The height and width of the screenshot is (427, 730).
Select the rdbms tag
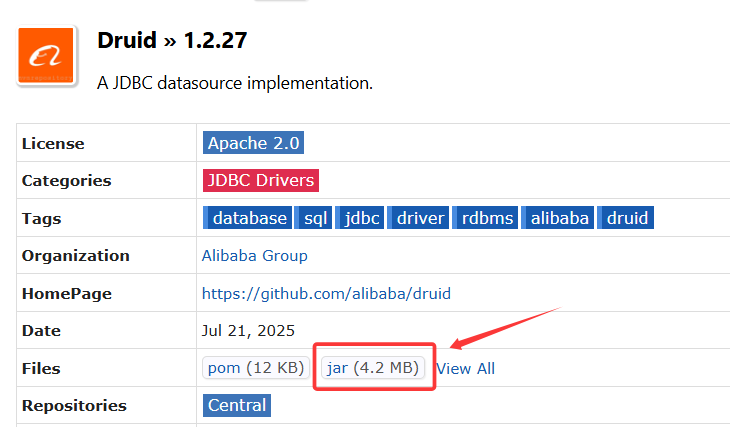(x=485, y=218)
